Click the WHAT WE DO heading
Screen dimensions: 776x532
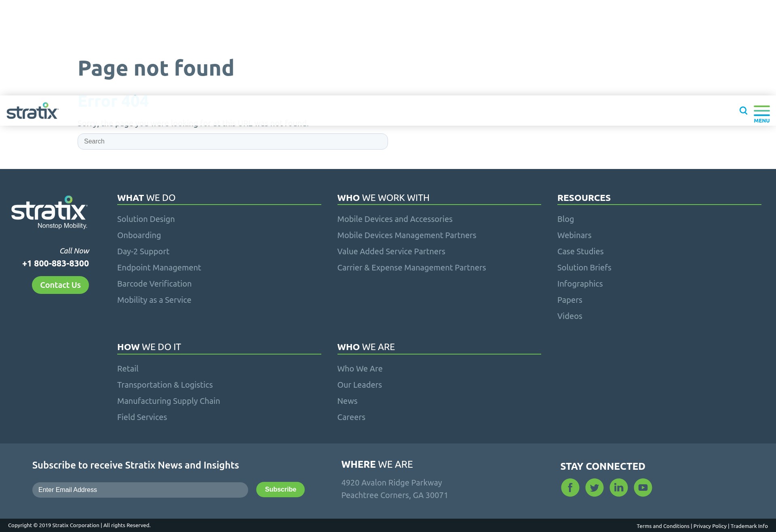pos(146,198)
